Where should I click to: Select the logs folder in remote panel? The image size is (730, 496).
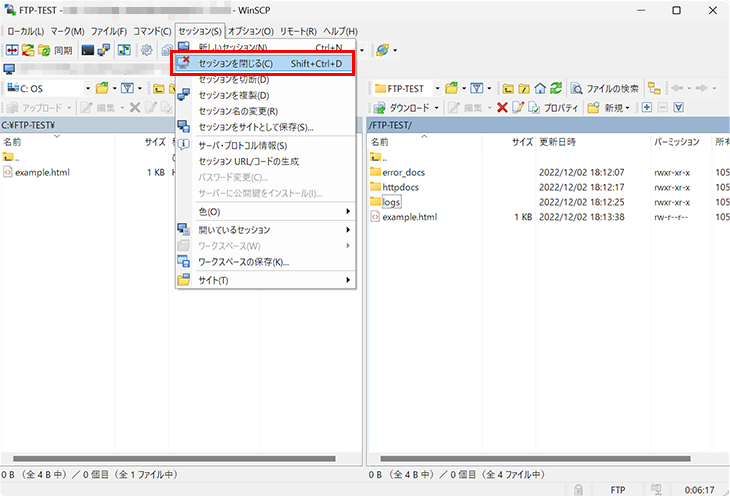click(x=391, y=202)
